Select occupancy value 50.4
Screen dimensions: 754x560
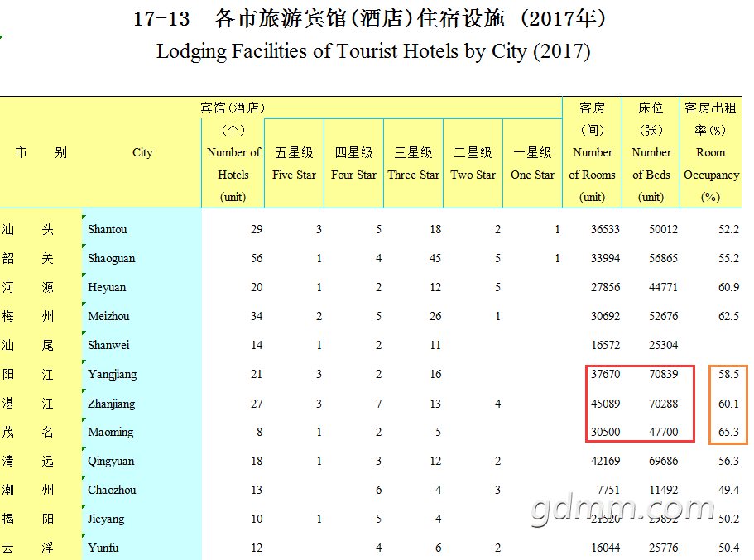pos(728,547)
